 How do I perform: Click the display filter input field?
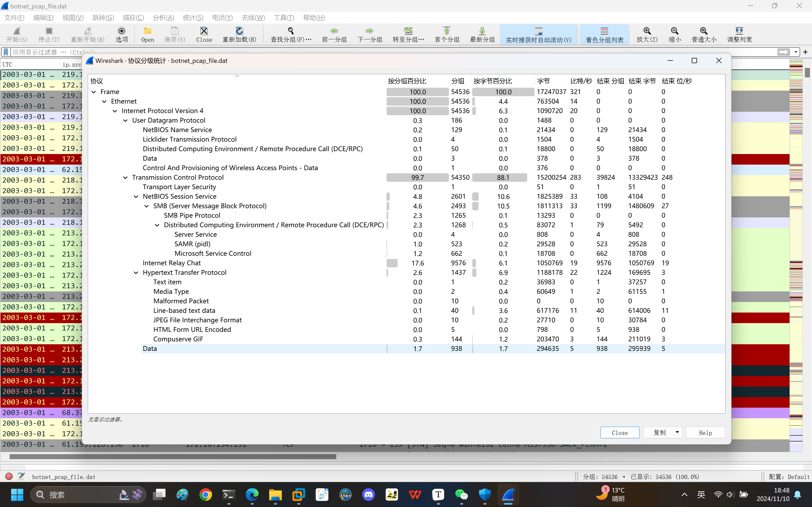[x=393, y=52]
